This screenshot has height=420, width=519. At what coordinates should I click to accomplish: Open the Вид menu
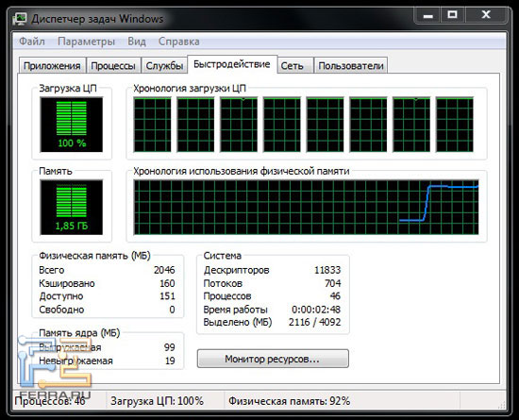pos(137,42)
